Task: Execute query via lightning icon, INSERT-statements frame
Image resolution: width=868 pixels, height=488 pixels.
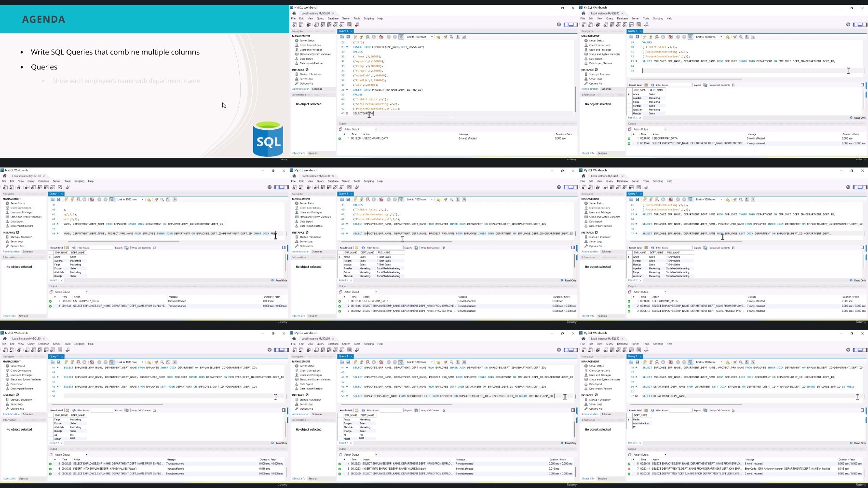Action: 355,37
